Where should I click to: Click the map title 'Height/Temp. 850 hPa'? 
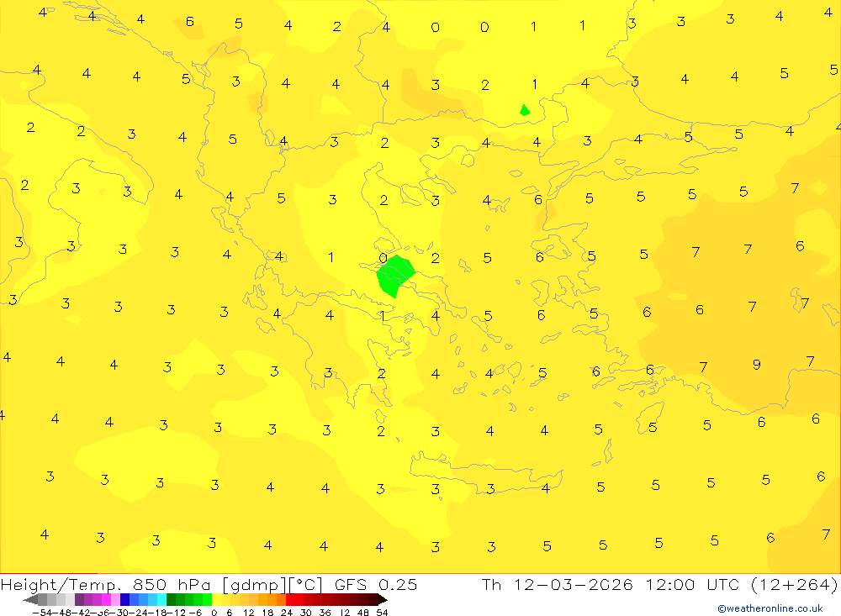click(106, 584)
